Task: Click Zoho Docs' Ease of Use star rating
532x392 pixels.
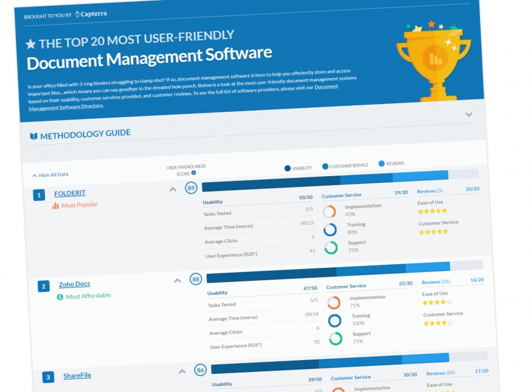Action: [437, 302]
